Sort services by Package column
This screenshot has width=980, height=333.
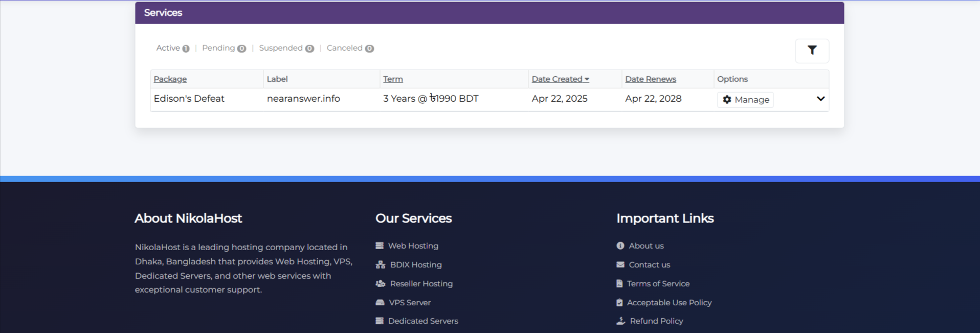pos(170,79)
